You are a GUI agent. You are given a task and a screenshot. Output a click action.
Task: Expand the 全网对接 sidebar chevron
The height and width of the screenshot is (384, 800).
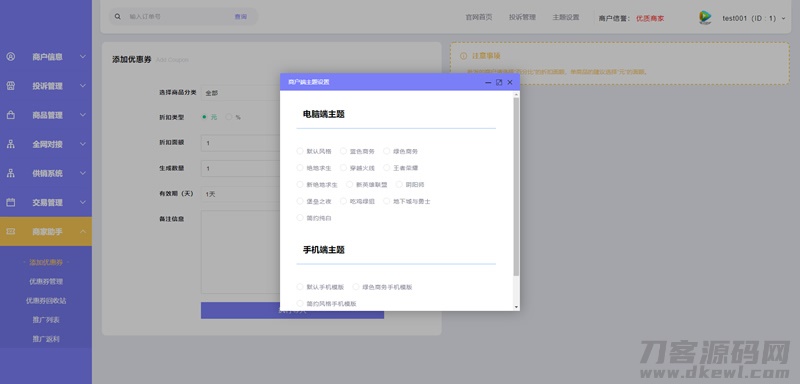tap(83, 144)
